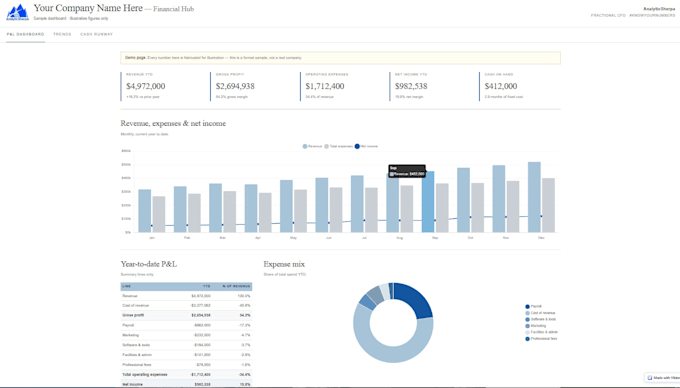Image resolution: width=680 pixels, height=388 pixels.
Task: Click the Expense mix heading
Action: pyautogui.click(x=284, y=264)
